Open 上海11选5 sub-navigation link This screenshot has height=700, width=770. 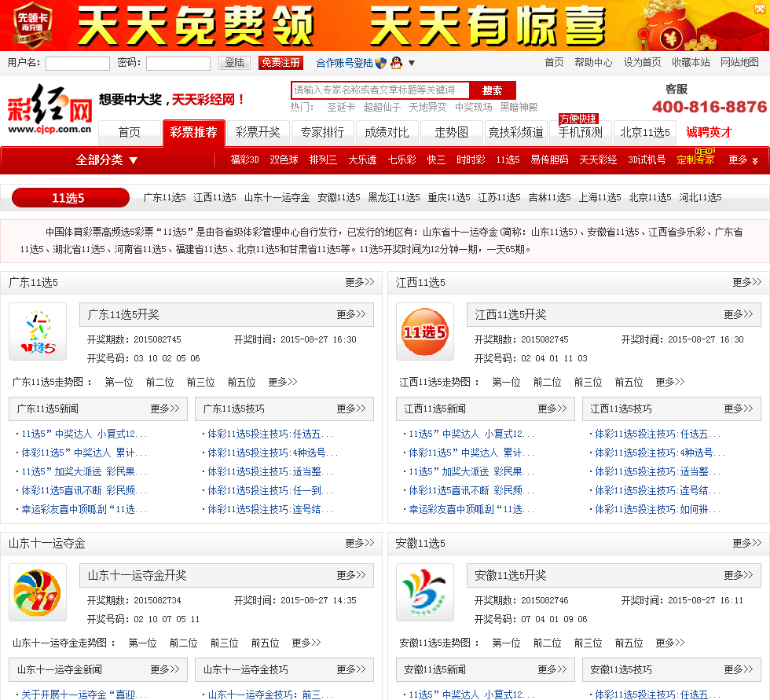[x=599, y=197]
